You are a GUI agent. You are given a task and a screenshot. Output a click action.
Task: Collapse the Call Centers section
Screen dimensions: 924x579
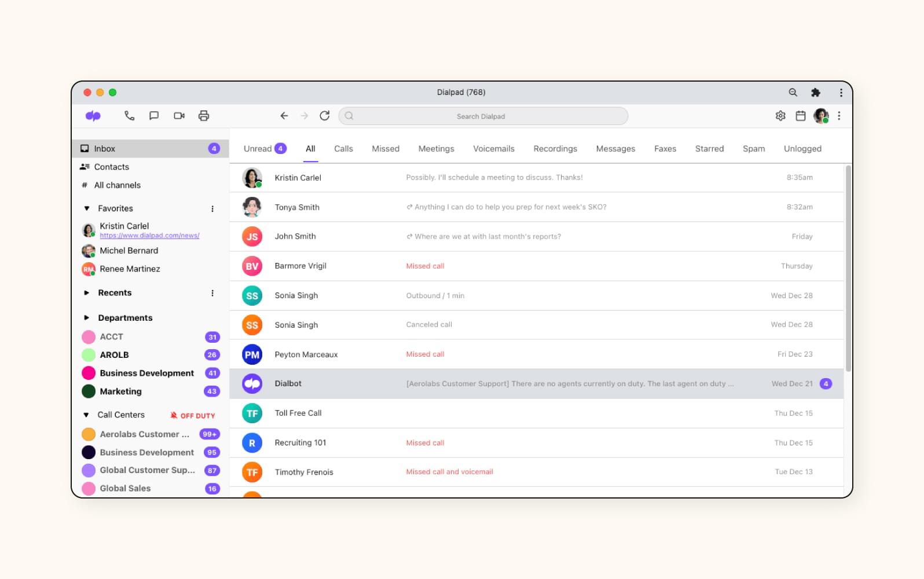point(87,415)
